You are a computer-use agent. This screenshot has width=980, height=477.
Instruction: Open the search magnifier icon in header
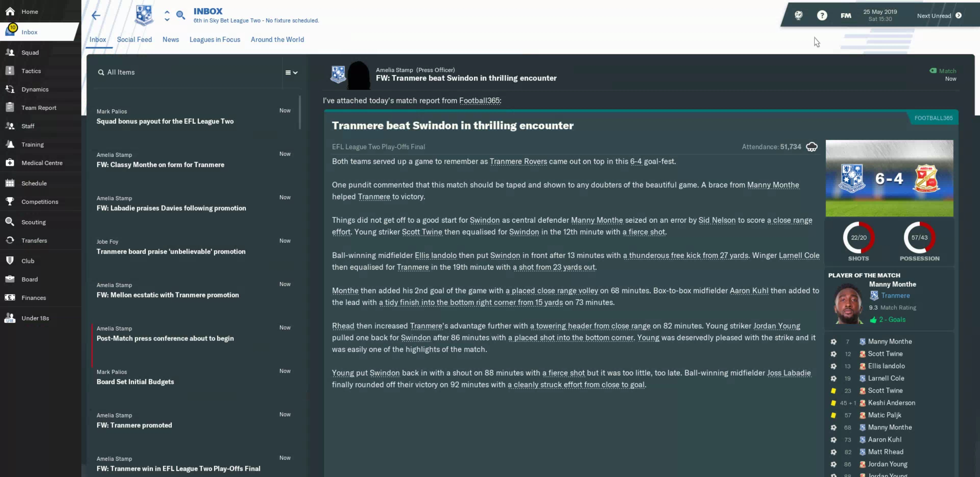click(x=181, y=15)
